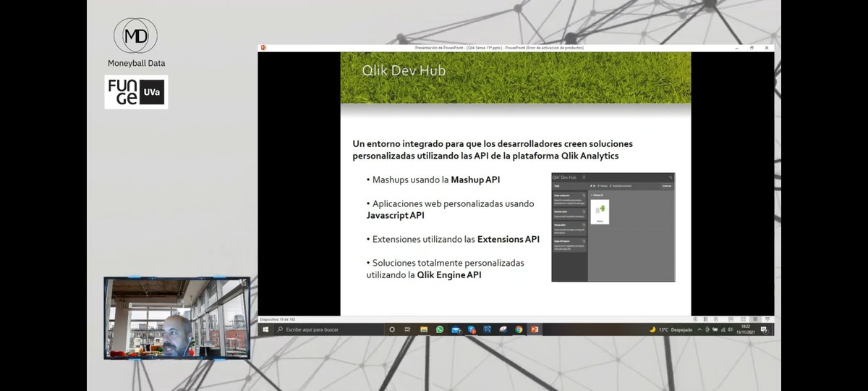Advance to next slide in status bar

tap(716, 319)
